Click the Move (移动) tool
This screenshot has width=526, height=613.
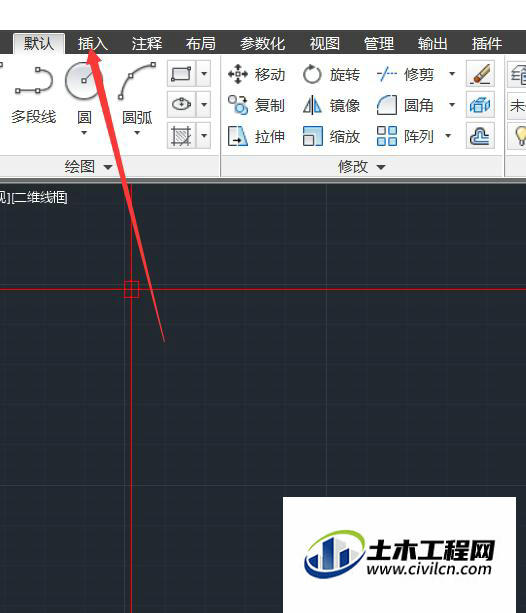click(257, 74)
